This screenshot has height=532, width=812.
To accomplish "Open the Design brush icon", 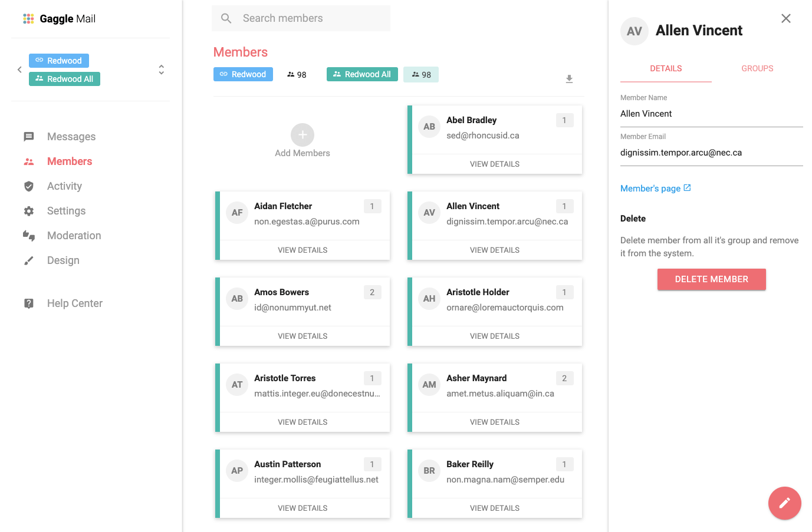I will click(x=29, y=260).
